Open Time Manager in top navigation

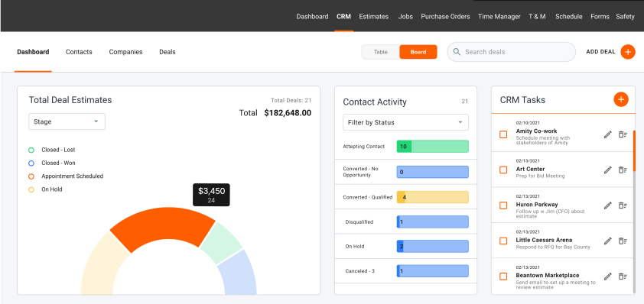[x=499, y=16]
